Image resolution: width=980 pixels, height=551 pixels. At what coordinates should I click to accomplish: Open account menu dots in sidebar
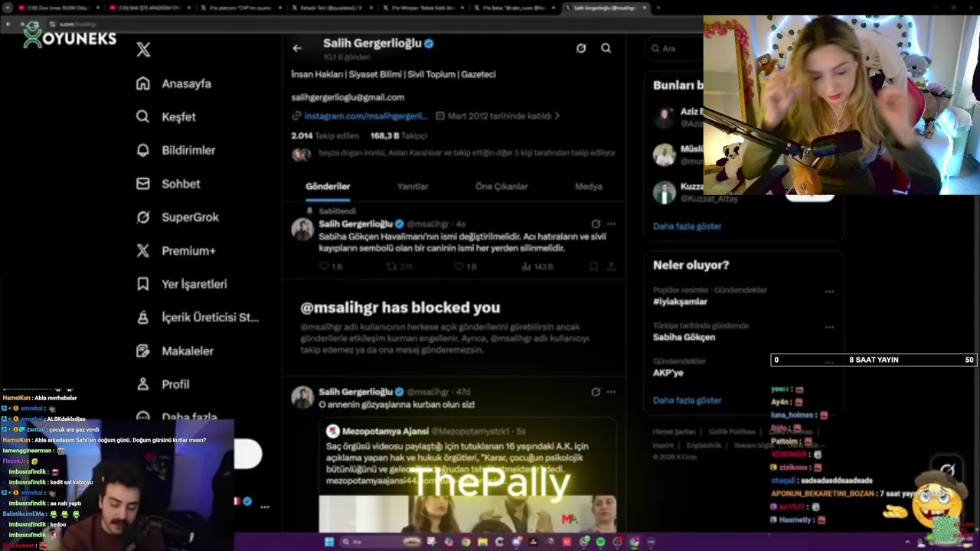click(x=264, y=507)
